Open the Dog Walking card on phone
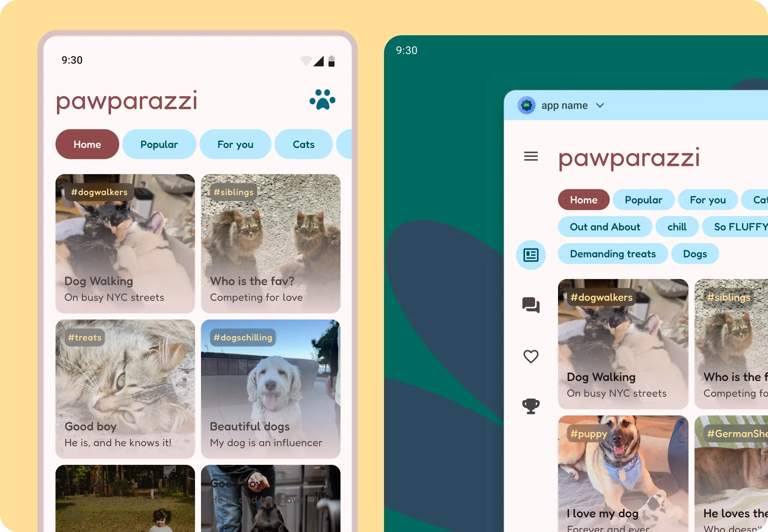The image size is (768, 532). point(125,244)
